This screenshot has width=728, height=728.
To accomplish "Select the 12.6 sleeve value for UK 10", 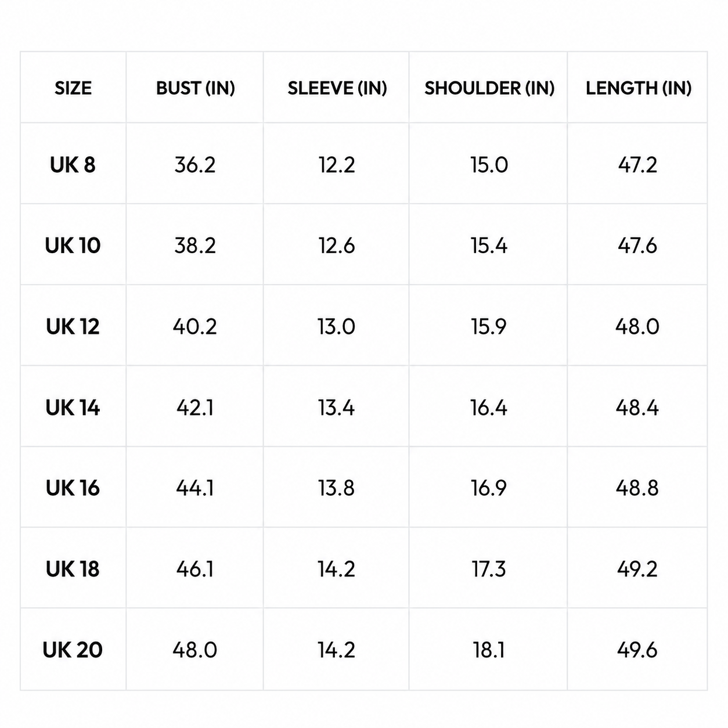I will (x=337, y=246).
